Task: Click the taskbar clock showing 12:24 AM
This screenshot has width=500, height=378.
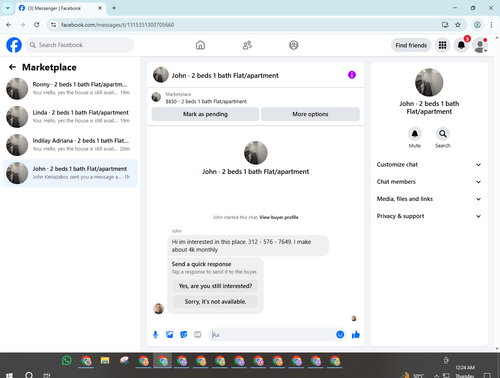Action: pos(465,367)
